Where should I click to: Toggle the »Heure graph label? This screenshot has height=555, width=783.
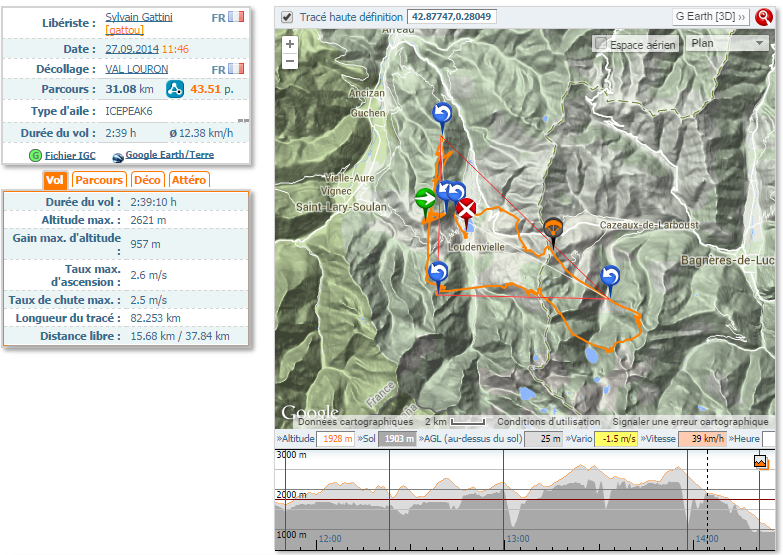(x=744, y=439)
